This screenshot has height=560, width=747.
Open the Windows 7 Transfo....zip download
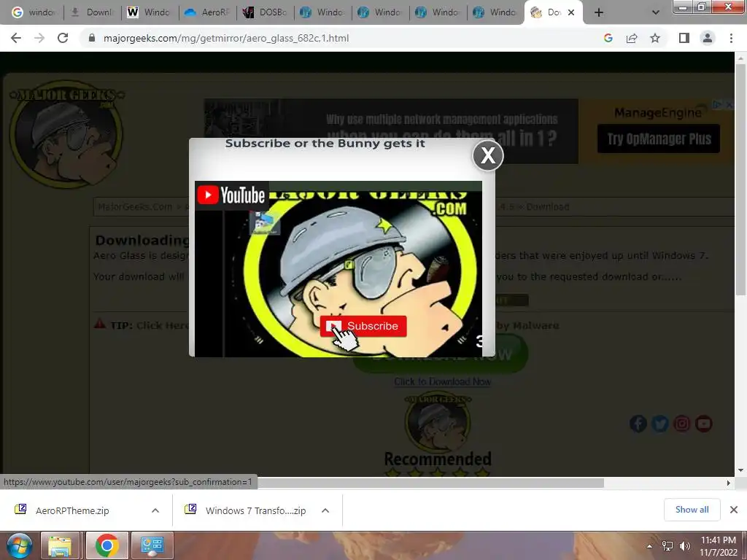(256, 510)
